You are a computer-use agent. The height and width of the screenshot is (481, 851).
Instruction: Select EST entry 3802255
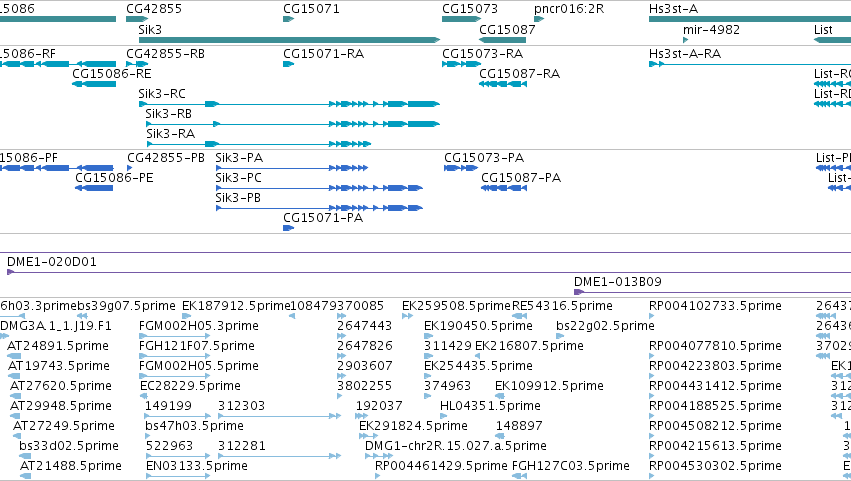click(x=364, y=387)
